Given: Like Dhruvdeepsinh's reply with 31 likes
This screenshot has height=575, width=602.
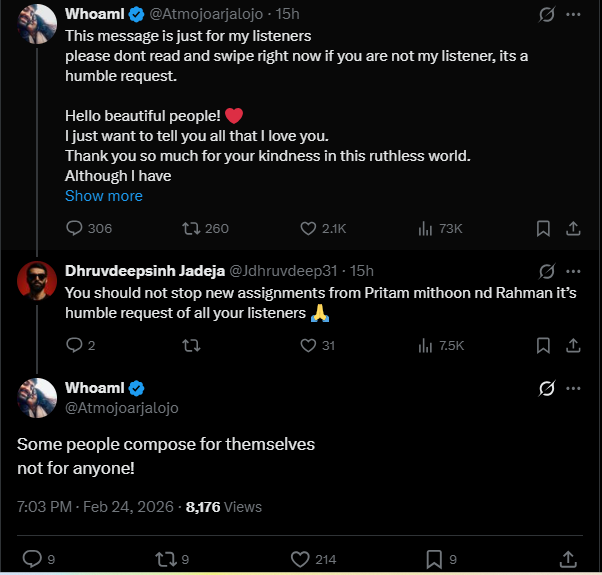Looking at the screenshot, I should click(x=308, y=346).
